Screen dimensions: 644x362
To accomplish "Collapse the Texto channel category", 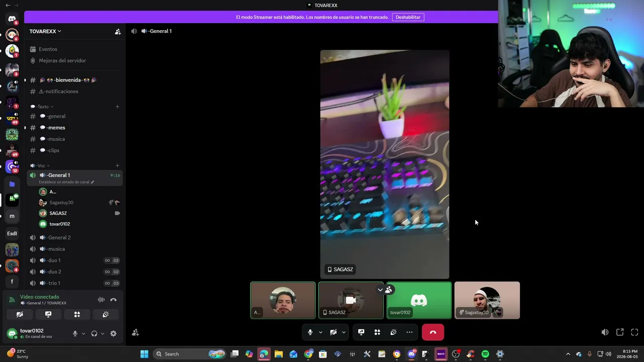I will (42, 107).
